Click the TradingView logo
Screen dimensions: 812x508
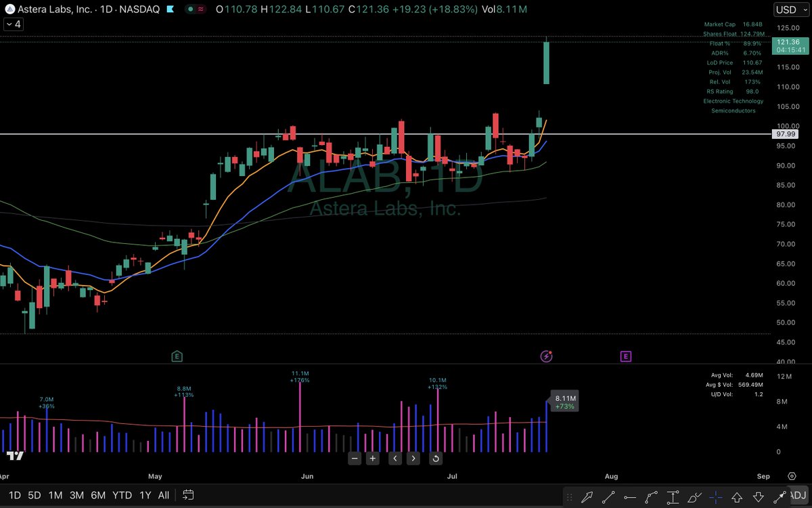(15, 456)
